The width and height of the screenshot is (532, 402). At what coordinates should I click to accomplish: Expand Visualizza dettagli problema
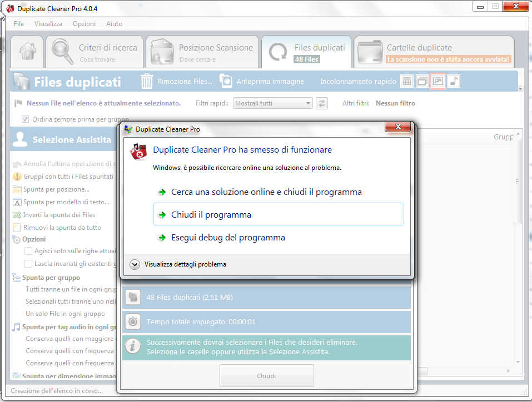coord(135,264)
